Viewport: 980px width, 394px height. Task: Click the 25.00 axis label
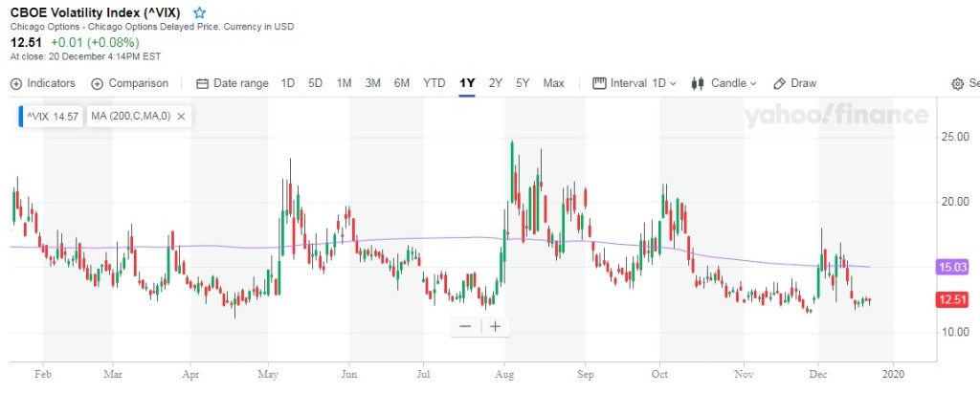click(955, 136)
